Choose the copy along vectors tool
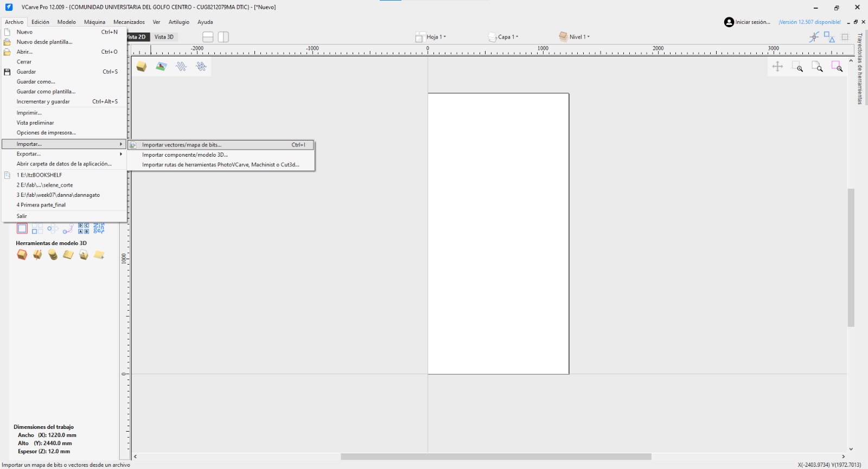This screenshot has height=469, width=868. (68, 229)
